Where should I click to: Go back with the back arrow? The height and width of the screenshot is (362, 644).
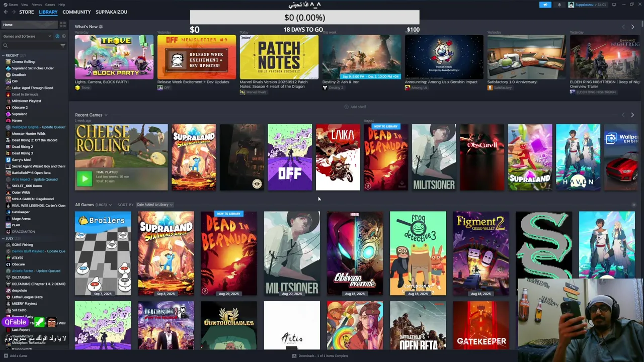[x=5, y=12]
